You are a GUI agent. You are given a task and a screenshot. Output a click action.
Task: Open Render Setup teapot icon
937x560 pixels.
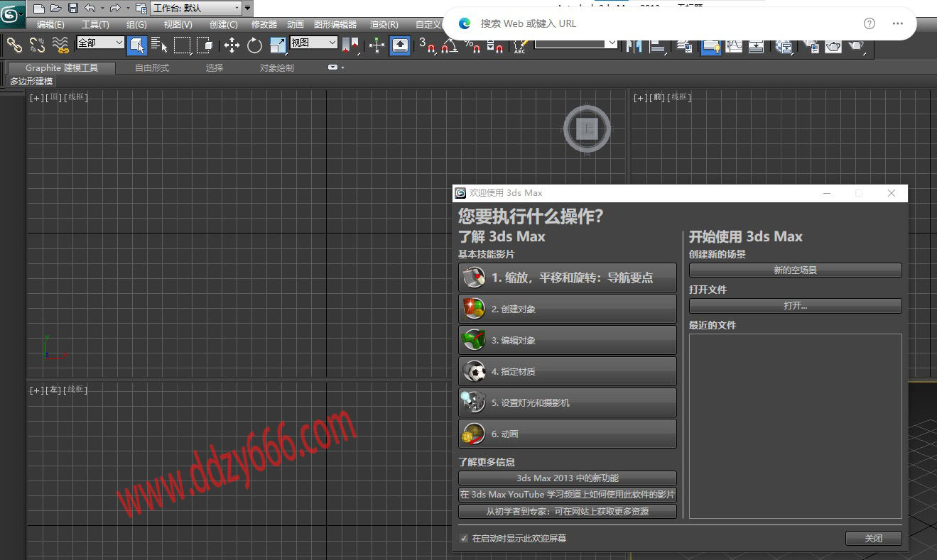click(x=813, y=45)
